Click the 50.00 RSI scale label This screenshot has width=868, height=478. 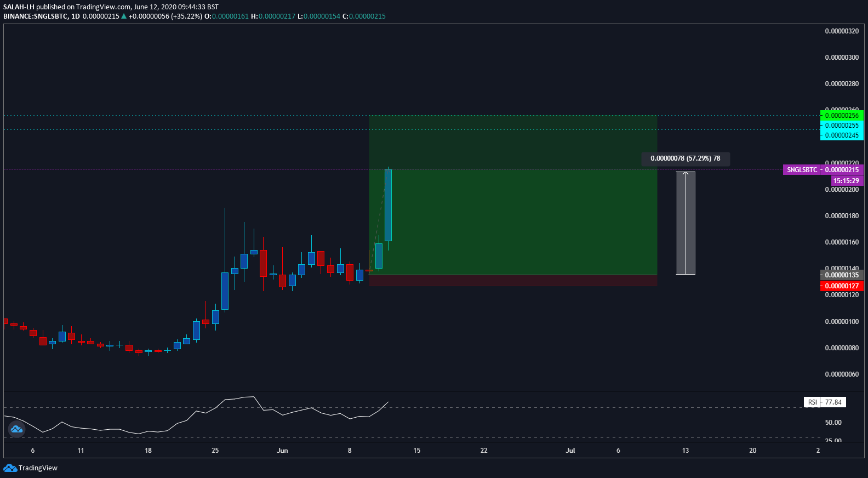(833, 423)
